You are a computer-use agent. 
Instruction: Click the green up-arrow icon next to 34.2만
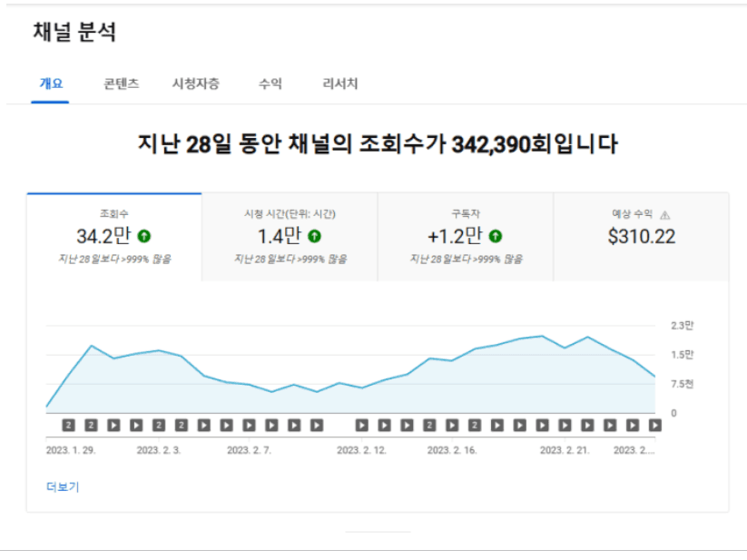(144, 236)
